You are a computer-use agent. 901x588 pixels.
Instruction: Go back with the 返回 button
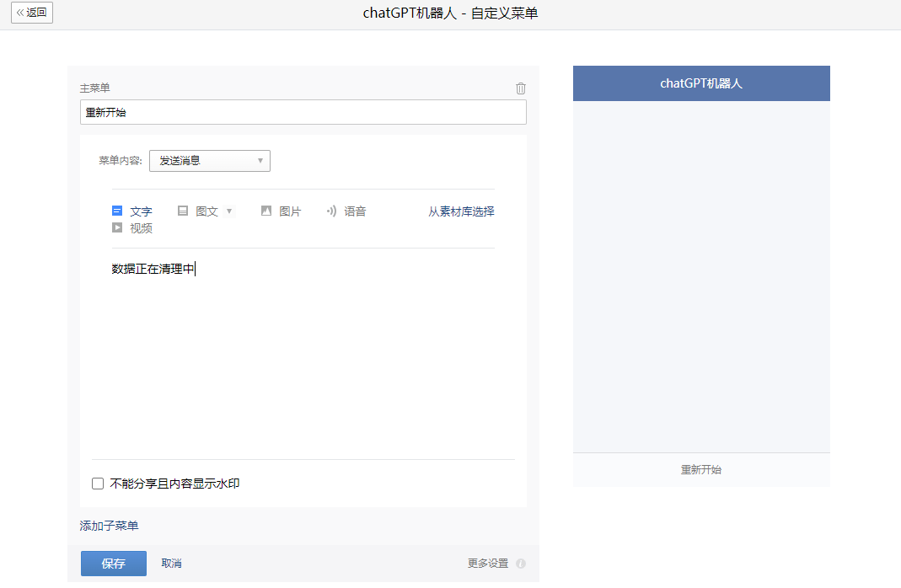[x=32, y=13]
